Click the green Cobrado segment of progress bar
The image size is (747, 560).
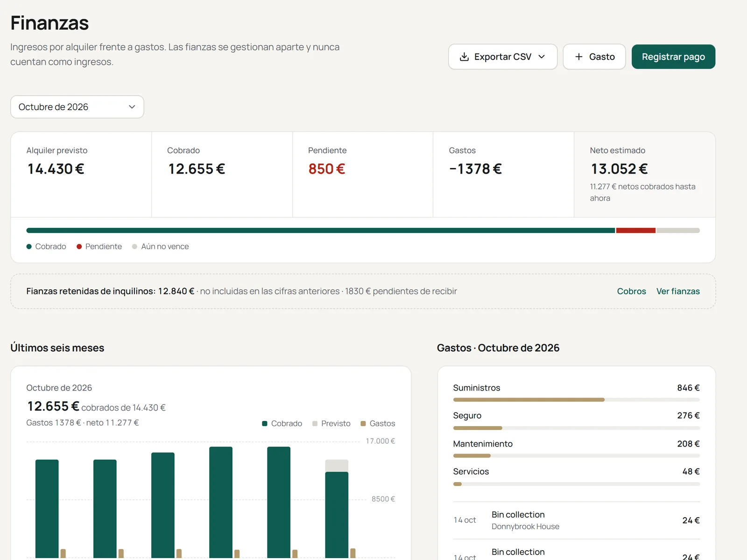pos(321,231)
